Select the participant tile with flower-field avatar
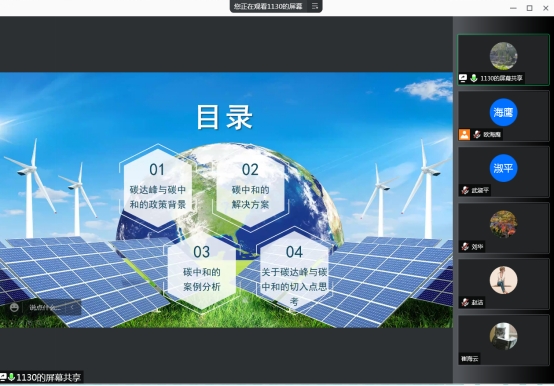 click(x=503, y=228)
